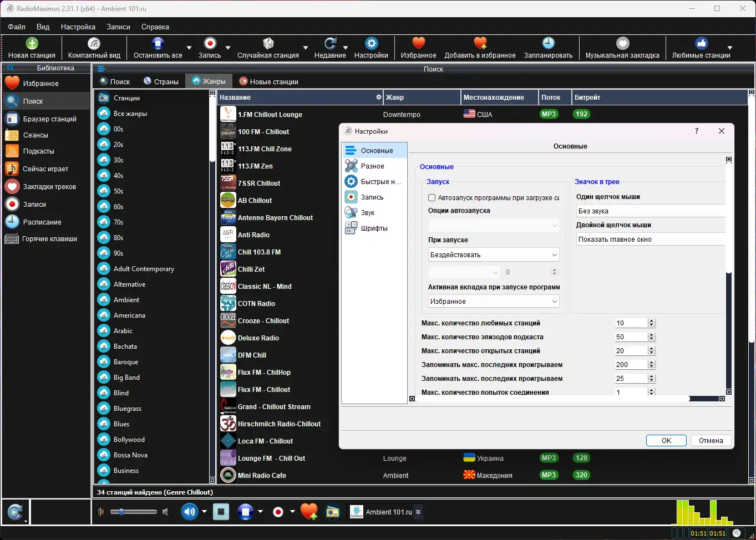Enable Автозапуск программы при загрузке checkbox
Screen dimensions: 756x540
[x=432, y=197]
